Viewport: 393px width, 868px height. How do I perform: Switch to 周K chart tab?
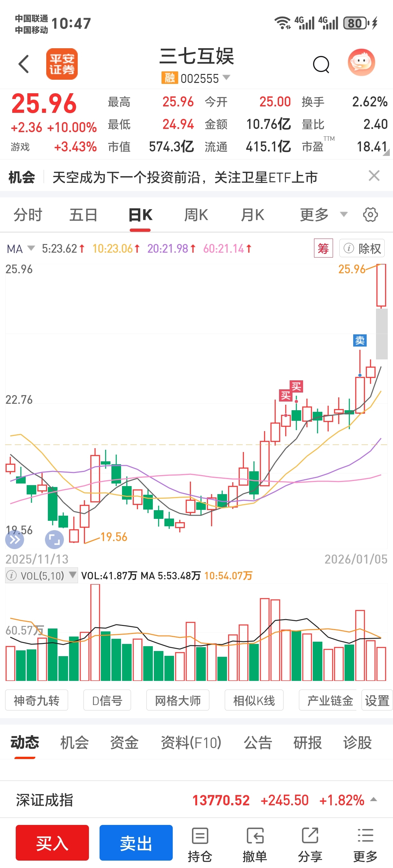pyautogui.click(x=196, y=215)
